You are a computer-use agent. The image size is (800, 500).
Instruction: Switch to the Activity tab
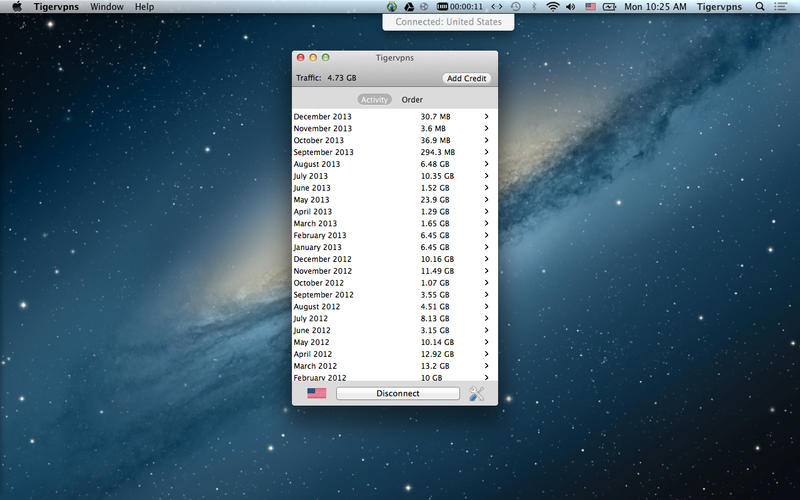[x=374, y=99]
